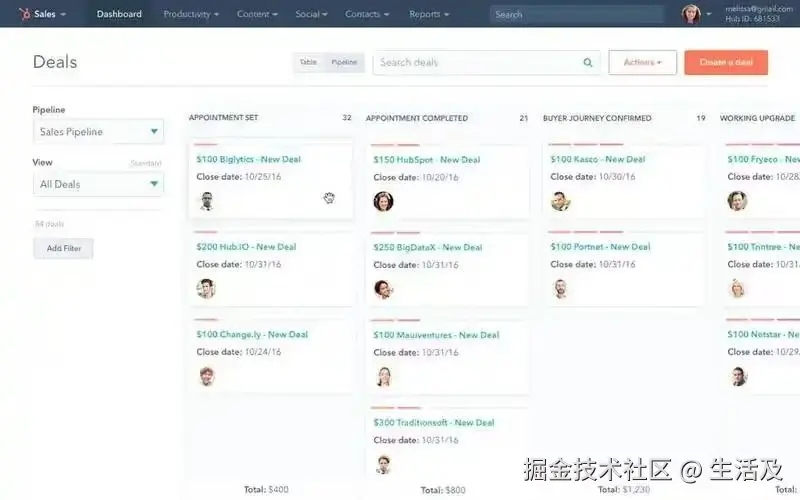Click the APPOINTMENT COMPLETED column header
The width and height of the screenshot is (800, 500).
[417, 118]
